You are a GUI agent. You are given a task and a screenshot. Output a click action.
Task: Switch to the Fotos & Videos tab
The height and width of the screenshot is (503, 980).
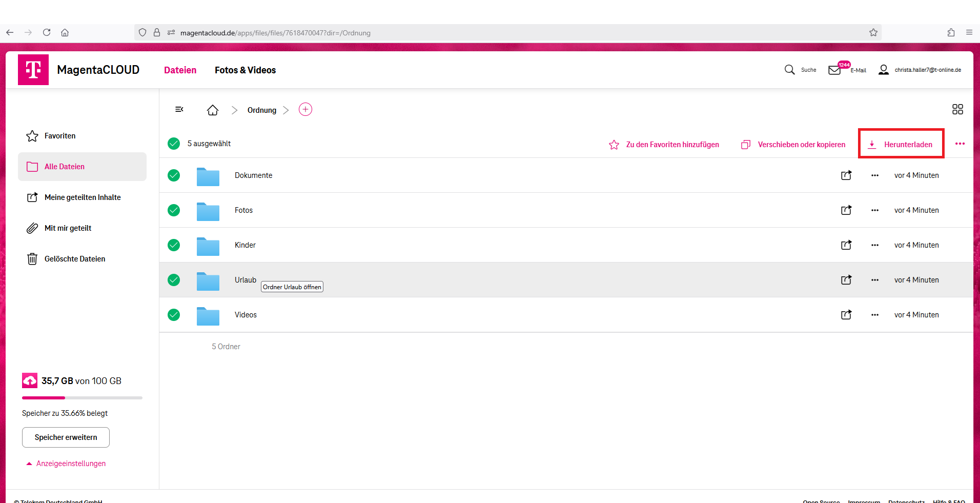click(x=245, y=70)
